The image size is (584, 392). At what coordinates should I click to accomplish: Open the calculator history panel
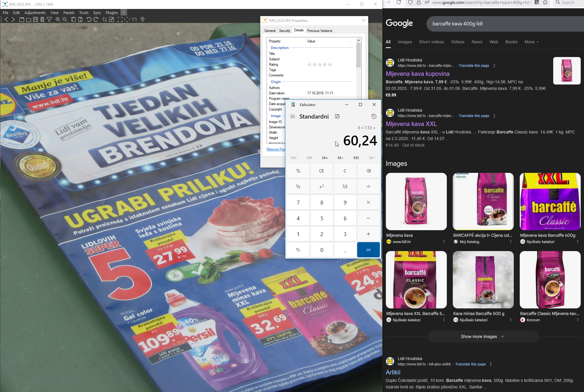point(374,116)
